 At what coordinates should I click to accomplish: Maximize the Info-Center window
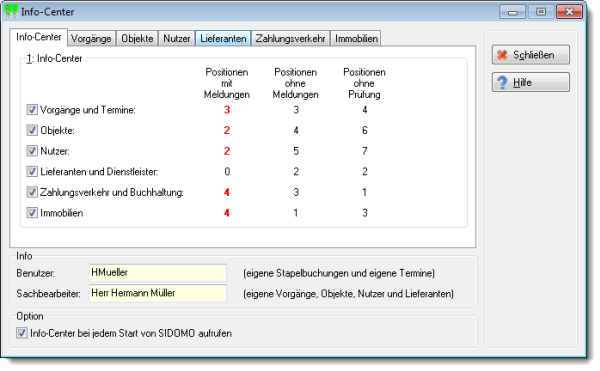pos(541,12)
